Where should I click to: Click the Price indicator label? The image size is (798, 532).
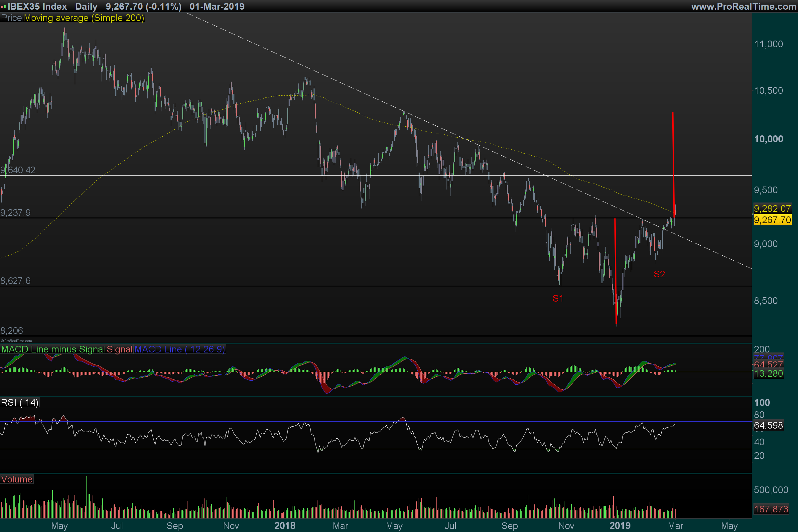coord(11,18)
